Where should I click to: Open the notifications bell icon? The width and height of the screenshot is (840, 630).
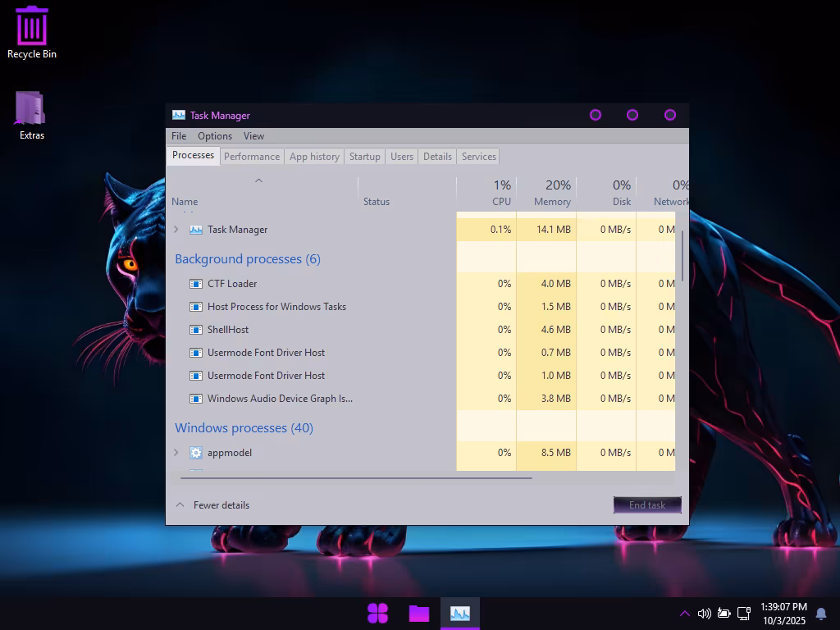pos(820,614)
